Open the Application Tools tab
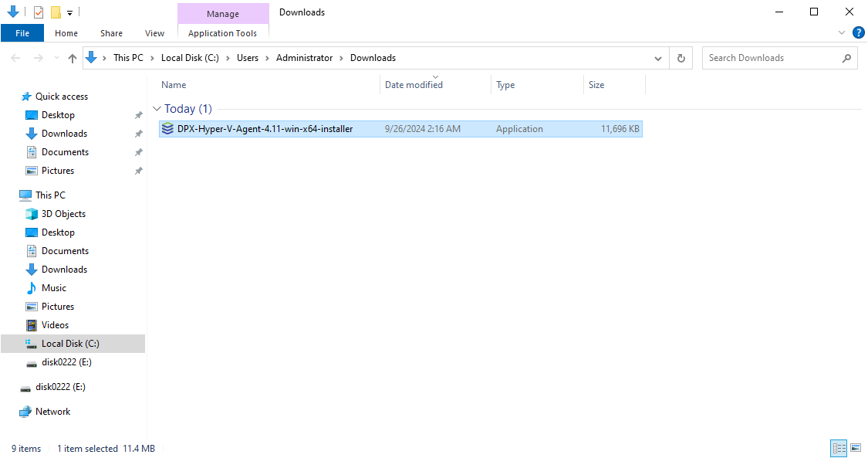The image size is (868, 458). (222, 33)
